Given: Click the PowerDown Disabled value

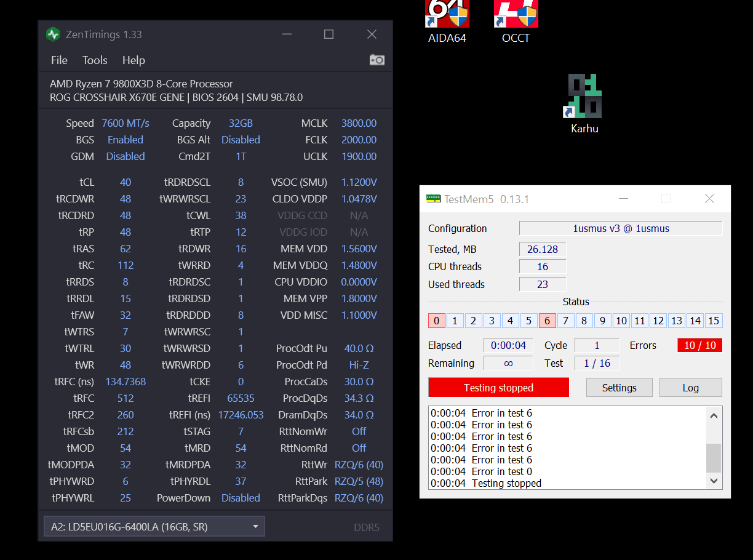Looking at the screenshot, I should [241, 498].
